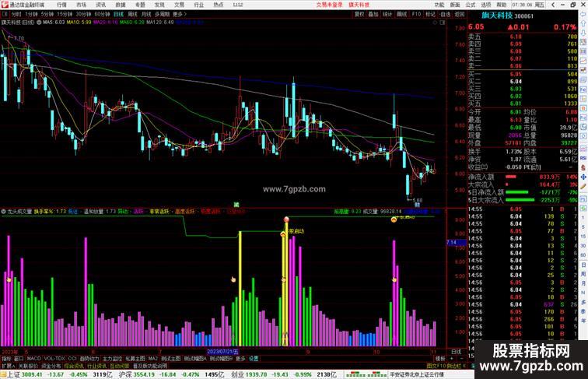Click the 2023/07/21 date label on axis
The width and height of the screenshot is (588, 379).
222,352
